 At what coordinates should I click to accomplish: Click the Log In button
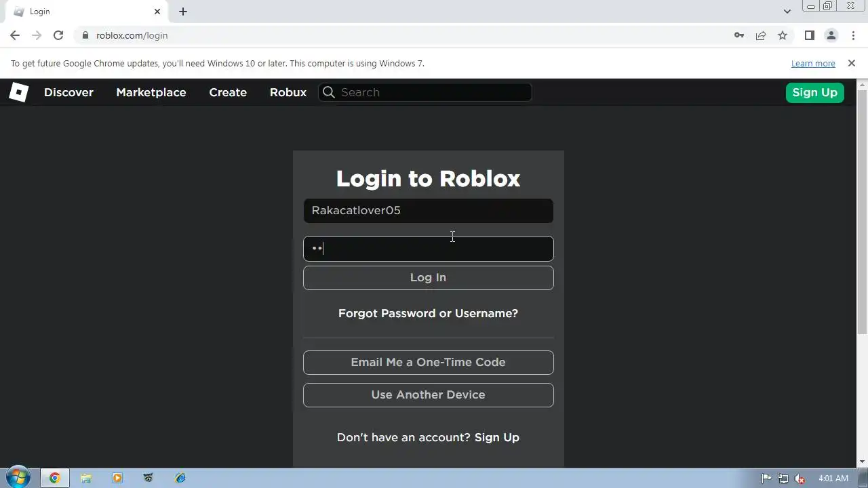point(429,278)
